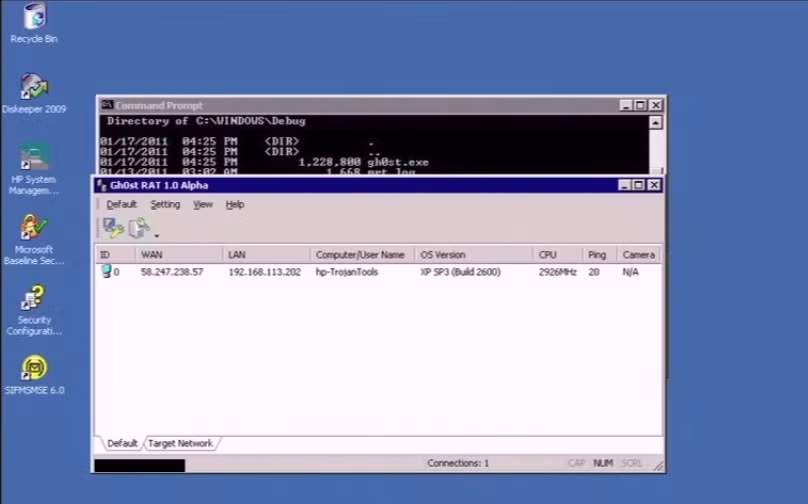The height and width of the screenshot is (504, 808).
Task: Sort by the Camera column header
Action: (x=639, y=255)
